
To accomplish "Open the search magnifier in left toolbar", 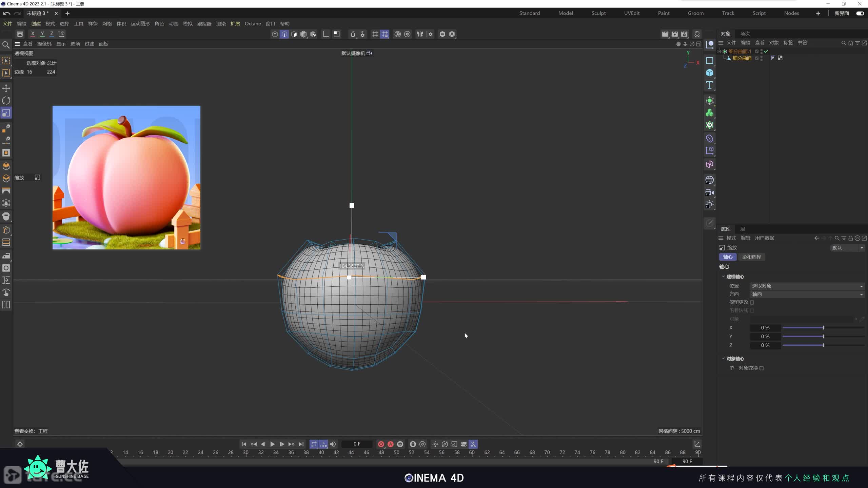I will click(6, 44).
